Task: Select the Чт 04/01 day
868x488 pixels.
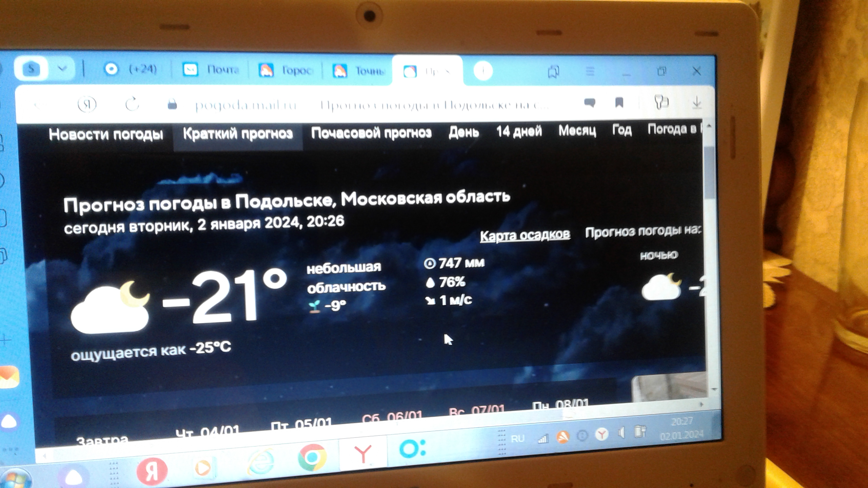Action: [208, 432]
